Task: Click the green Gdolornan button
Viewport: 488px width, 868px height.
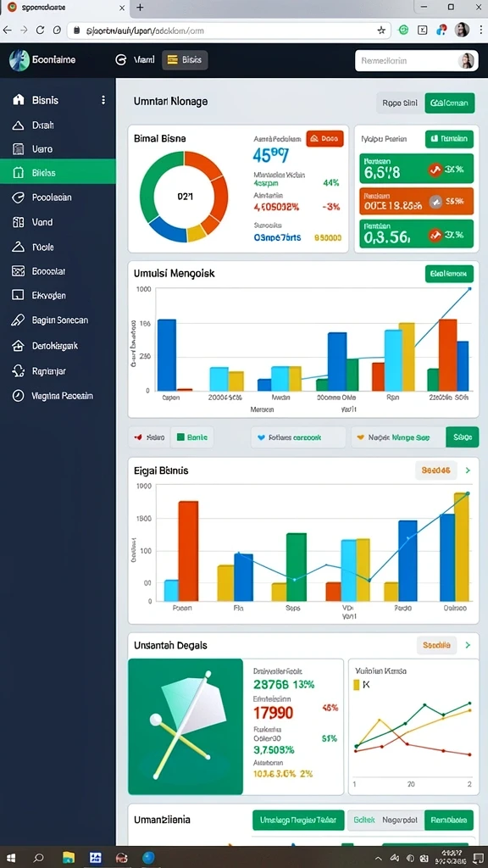Action: (450, 103)
